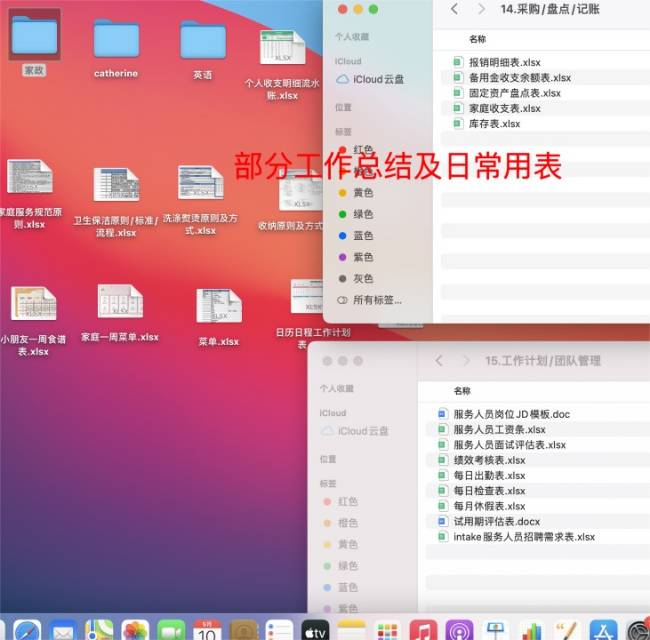Choose the 灰色 tag in top Finder window
The width and height of the screenshot is (650, 640).
357,279
